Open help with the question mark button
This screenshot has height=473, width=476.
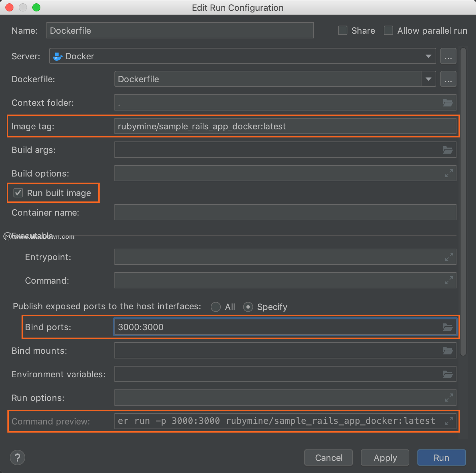[18, 458]
